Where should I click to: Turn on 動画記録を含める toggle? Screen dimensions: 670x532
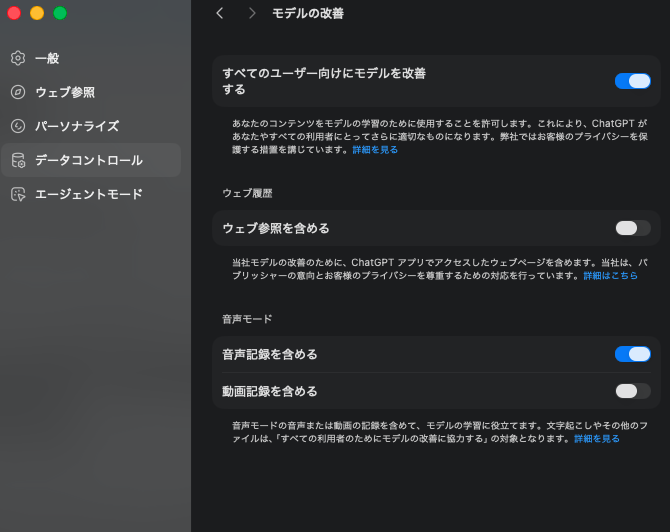pos(632,391)
